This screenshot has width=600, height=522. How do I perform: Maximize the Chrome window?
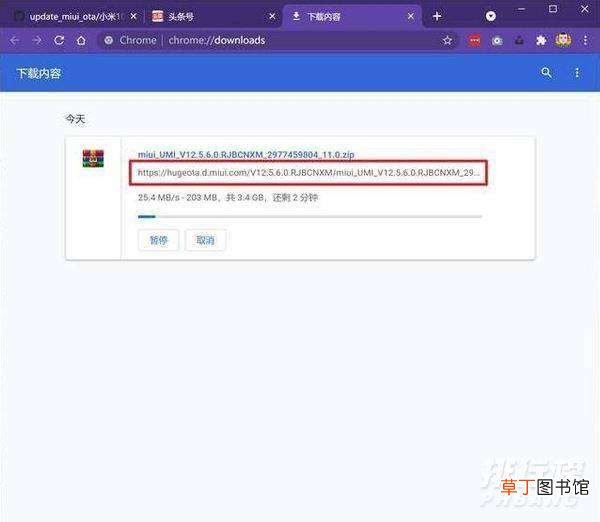pyautogui.click(x=553, y=8)
